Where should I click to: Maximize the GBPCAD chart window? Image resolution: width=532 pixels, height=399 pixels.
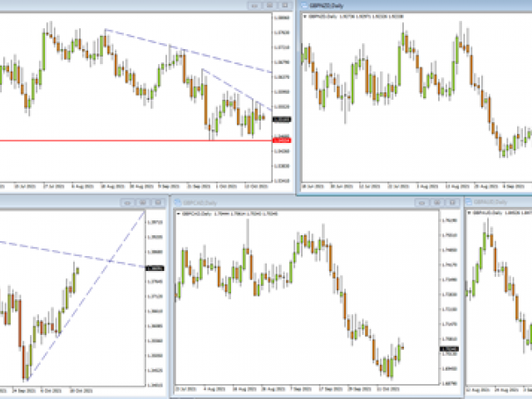(x=438, y=202)
